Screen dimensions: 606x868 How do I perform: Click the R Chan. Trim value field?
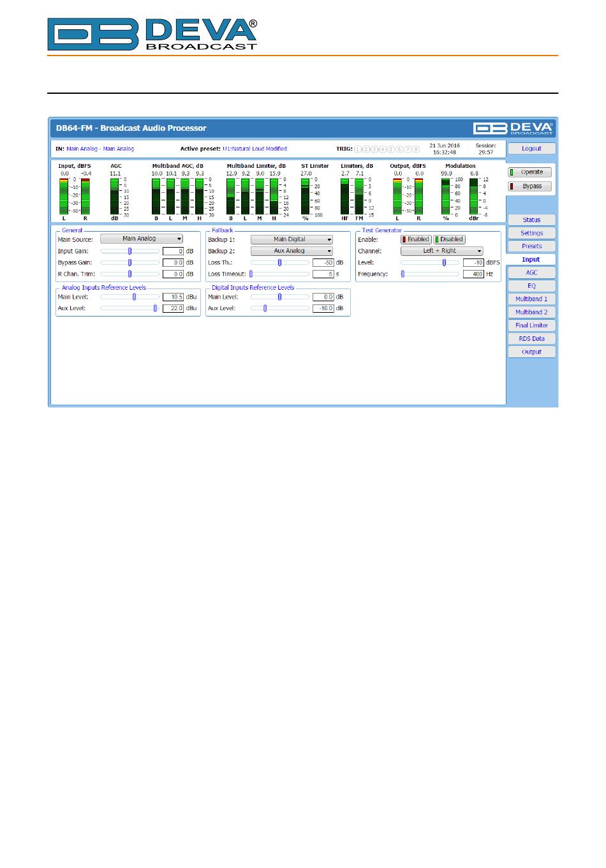[x=174, y=274]
